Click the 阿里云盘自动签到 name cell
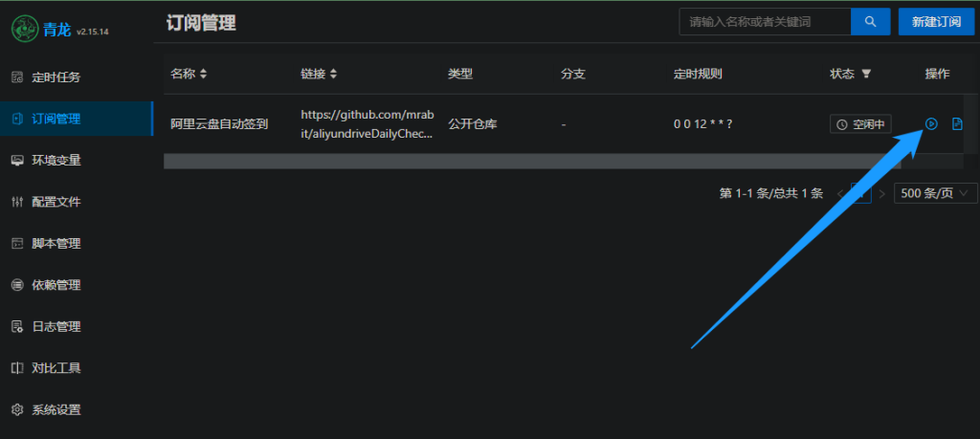Image resolution: width=980 pixels, height=439 pixels. click(x=219, y=124)
